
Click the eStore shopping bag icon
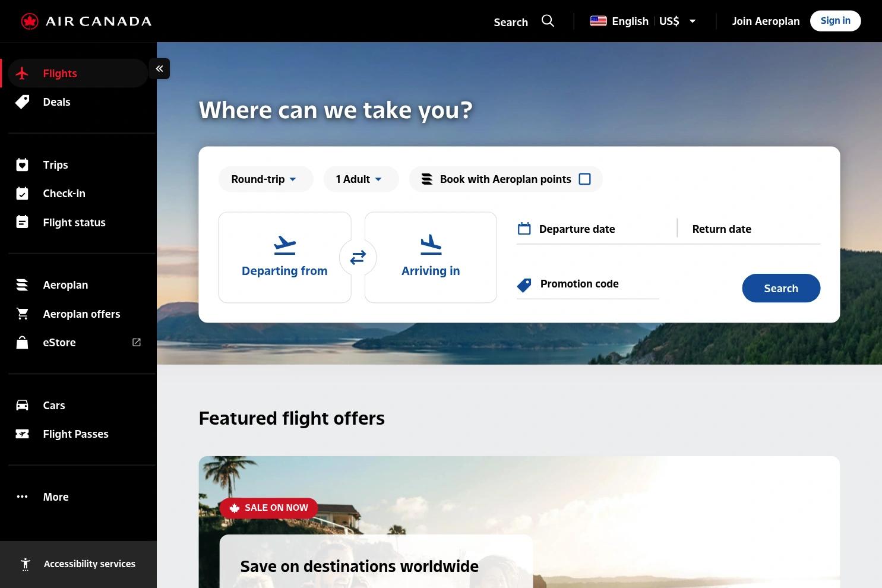click(22, 342)
